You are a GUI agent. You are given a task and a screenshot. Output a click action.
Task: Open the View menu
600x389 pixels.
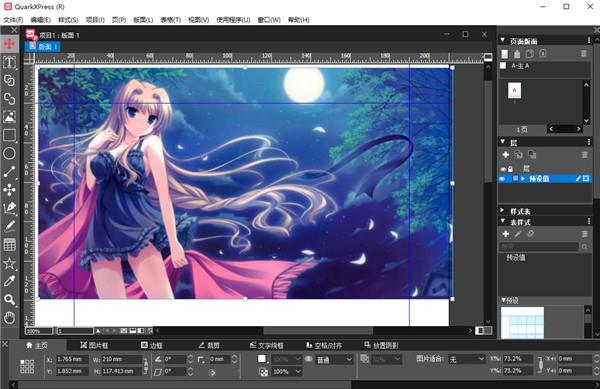click(198, 20)
